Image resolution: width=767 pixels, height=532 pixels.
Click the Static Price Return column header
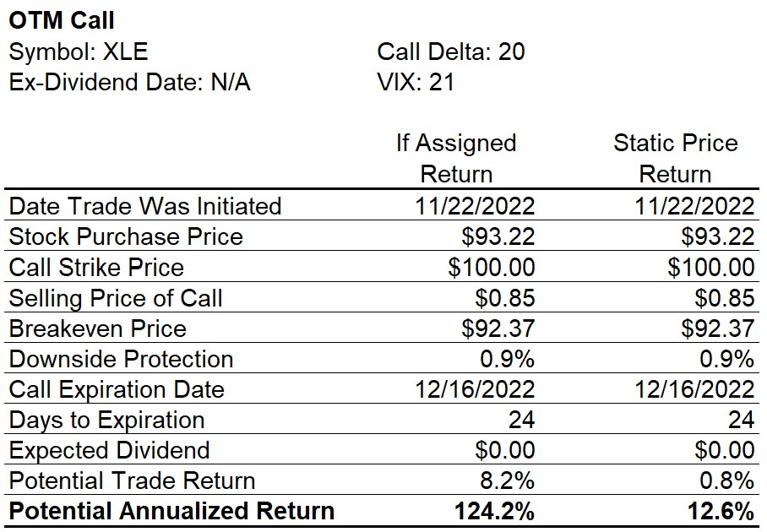675,158
